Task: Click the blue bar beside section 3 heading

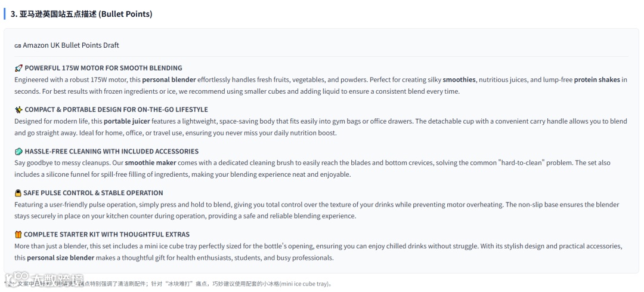Action: 5,14
